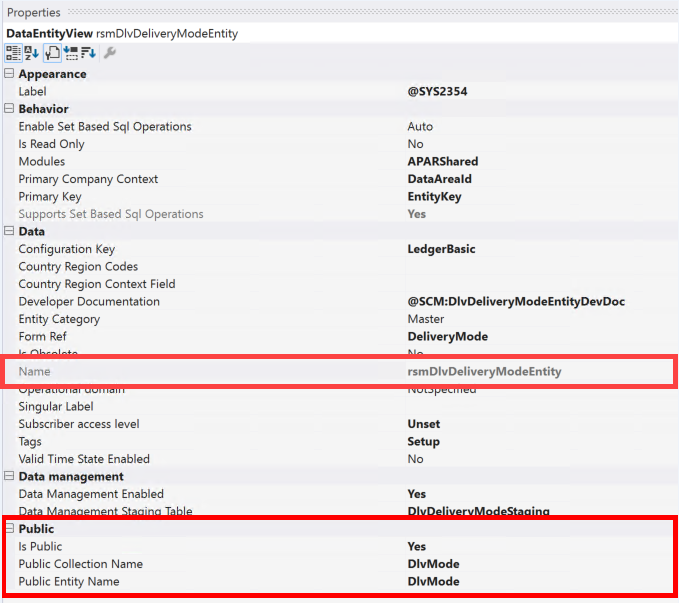Collapse the Appearance category

9,74
